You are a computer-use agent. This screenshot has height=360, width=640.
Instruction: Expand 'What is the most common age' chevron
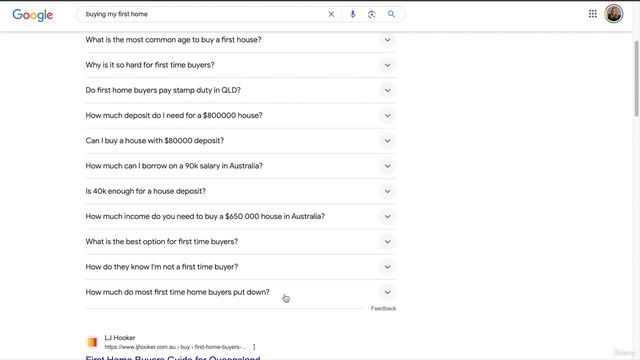(387, 40)
